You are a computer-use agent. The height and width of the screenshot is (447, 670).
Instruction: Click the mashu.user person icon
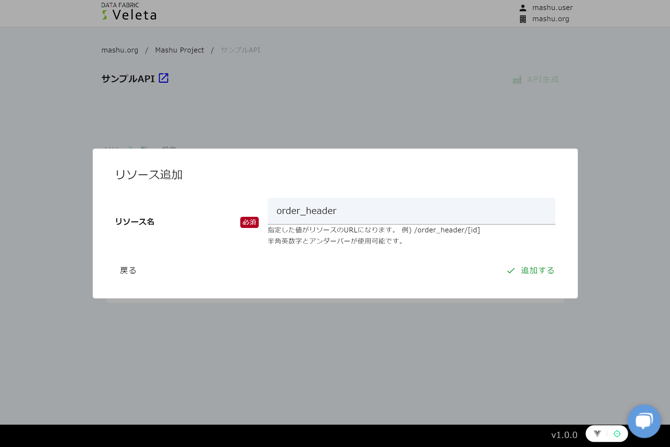(x=522, y=8)
